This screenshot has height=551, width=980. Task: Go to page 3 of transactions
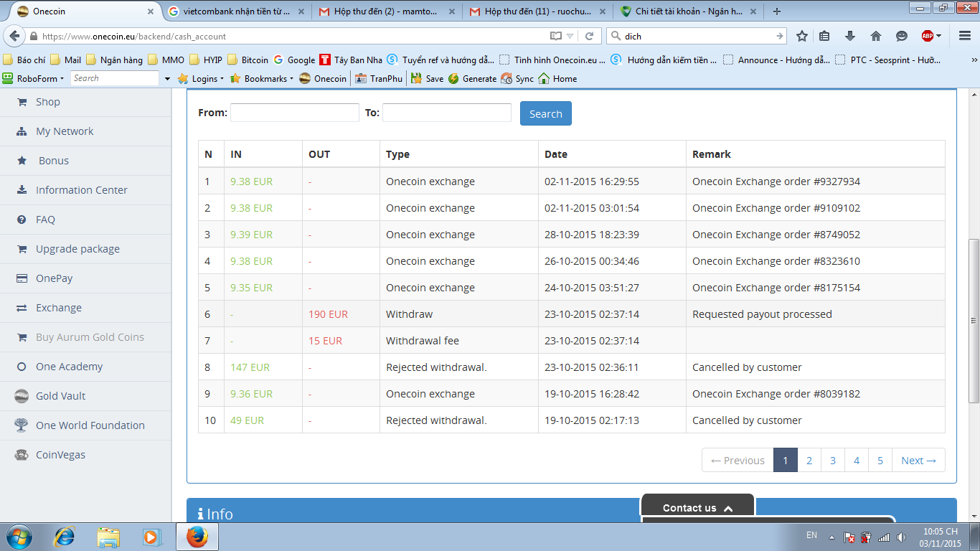pyautogui.click(x=832, y=461)
